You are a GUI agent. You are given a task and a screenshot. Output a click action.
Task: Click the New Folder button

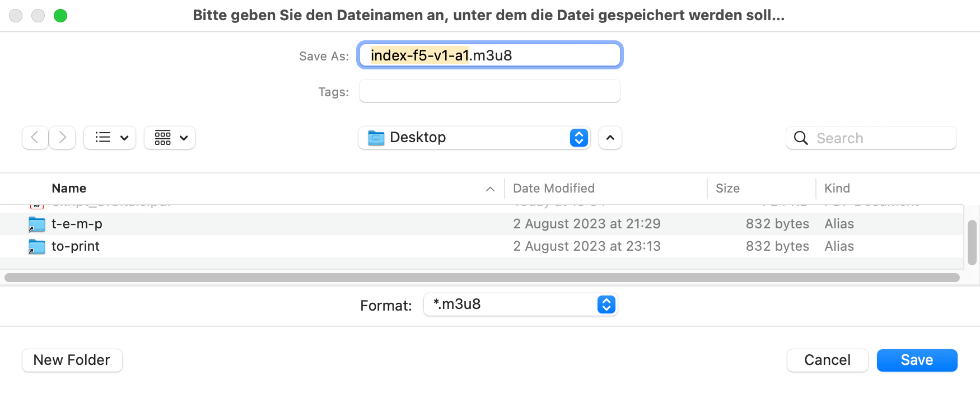point(72,360)
